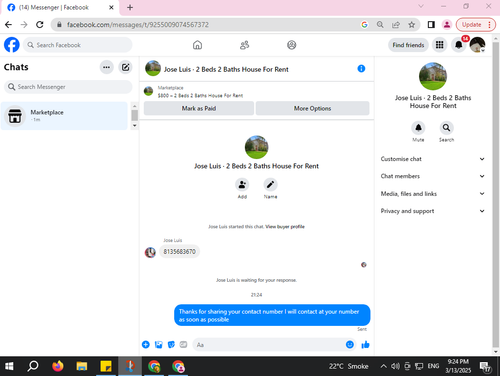
Task: Open File Explorer from the taskbar
Action: pos(82,366)
